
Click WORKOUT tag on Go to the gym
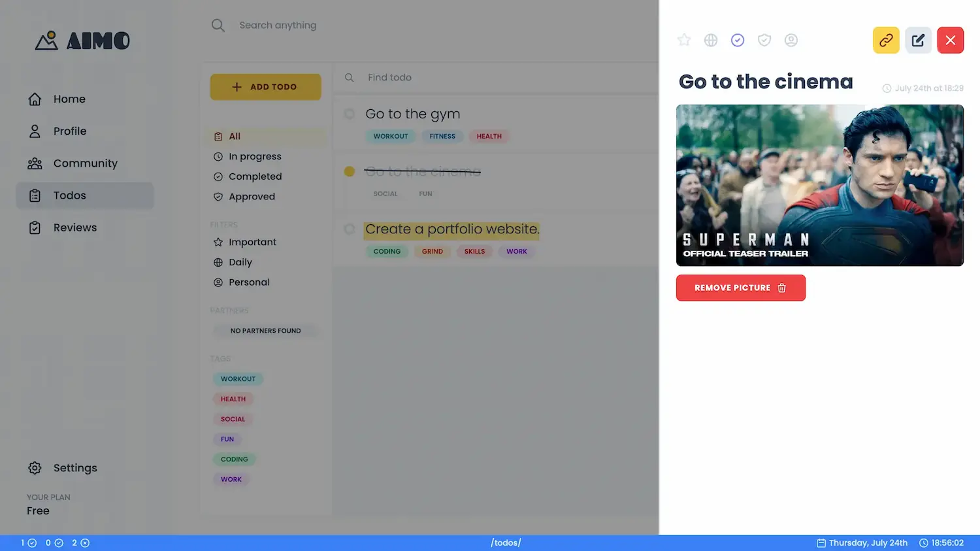tap(391, 136)
